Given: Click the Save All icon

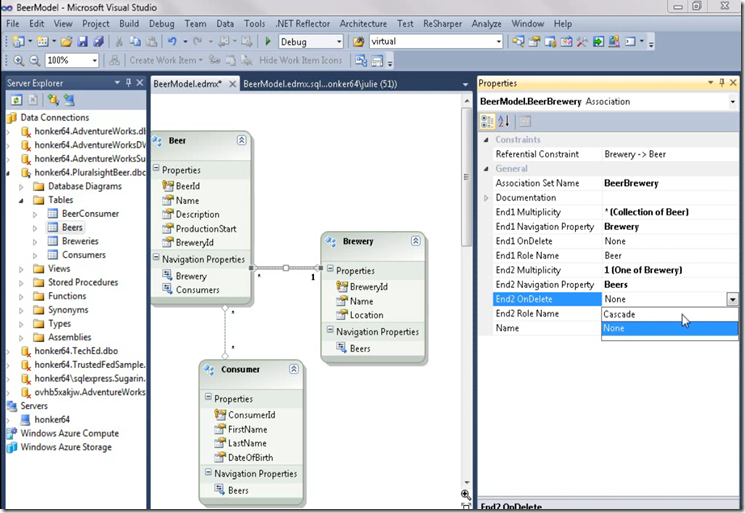Looking at the screenshot, I should (x=98, y=42).
